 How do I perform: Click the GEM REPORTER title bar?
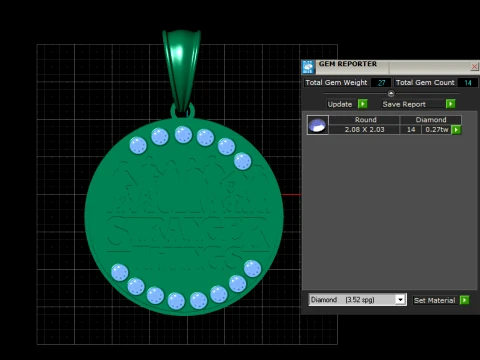(x=390, y=67)
